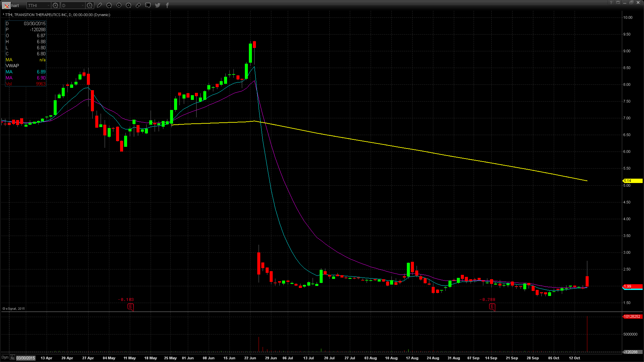
Task: Expand the TTHI symbol dropdown
Action: point(48,5)
